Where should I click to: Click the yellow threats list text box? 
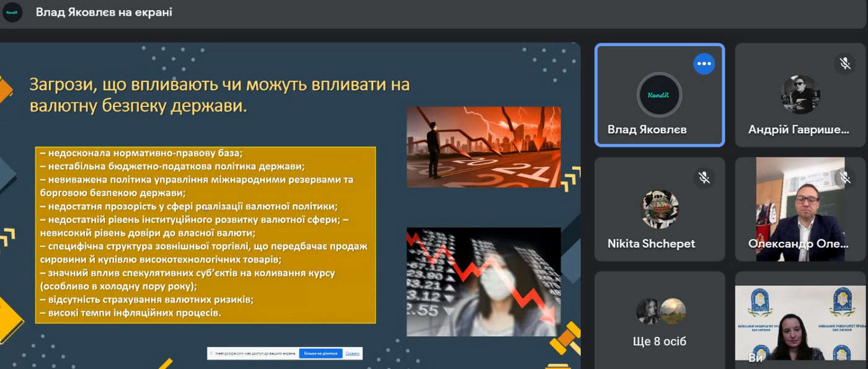pyautogui.click(x=205, y=234)
